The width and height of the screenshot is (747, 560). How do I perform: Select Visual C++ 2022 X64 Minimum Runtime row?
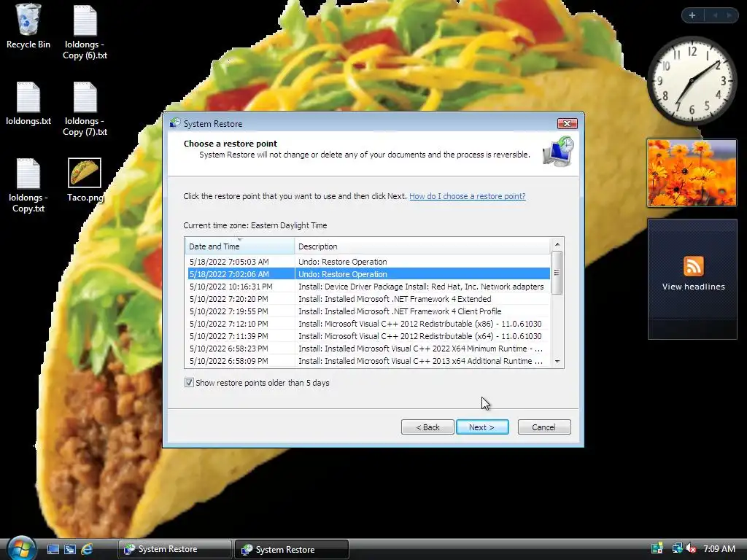[368, 348]
